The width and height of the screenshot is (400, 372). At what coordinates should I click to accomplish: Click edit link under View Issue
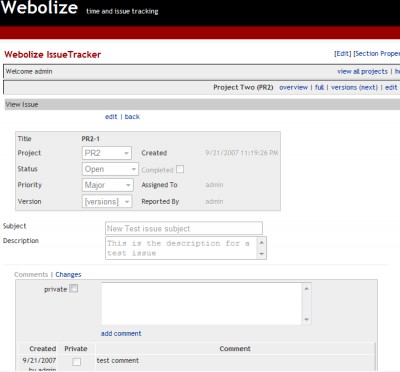(111, 117)
